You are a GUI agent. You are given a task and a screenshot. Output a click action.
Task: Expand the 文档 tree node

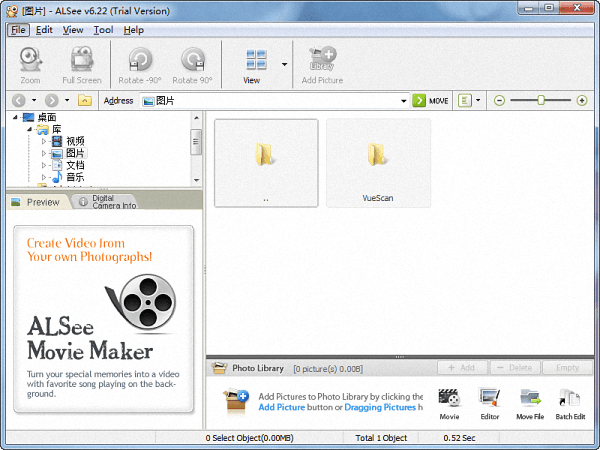44,165
